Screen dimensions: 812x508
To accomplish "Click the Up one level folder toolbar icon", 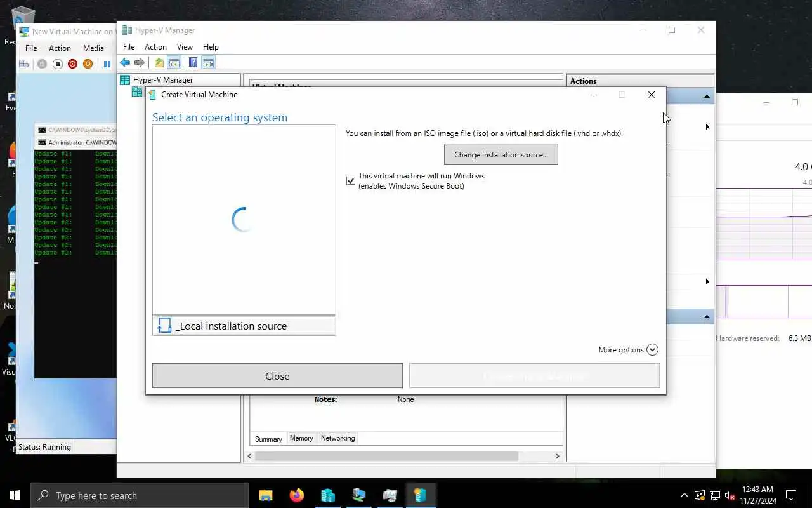I will pos(159,63).
